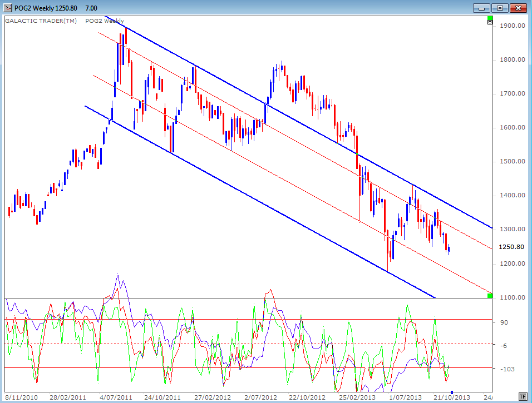Click the 21/10/2013 date label
Image resolution: width=532 pixels, height=403 pixels.
click(452, 397)
